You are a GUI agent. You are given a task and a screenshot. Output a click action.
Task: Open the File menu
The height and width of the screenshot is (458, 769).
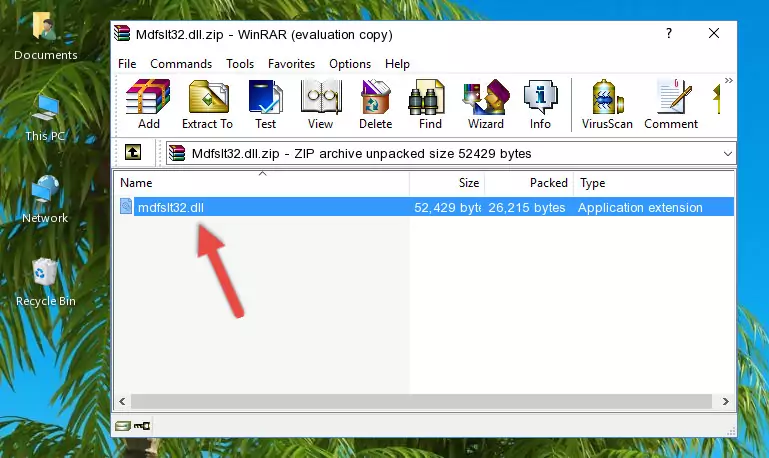pyautogui.click(x=127, y=64)
